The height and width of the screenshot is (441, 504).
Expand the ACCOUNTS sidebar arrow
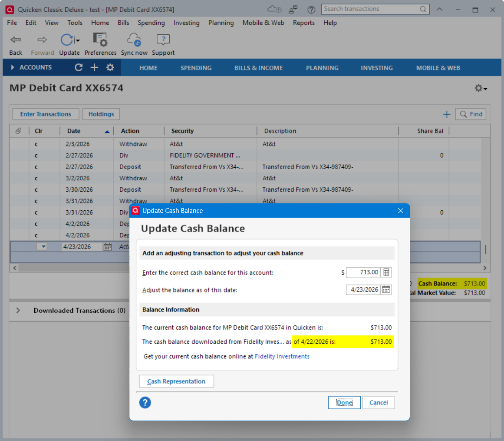[12, 67]
